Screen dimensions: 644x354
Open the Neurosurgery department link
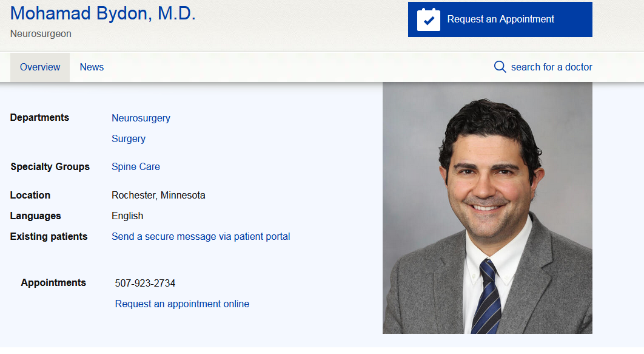(x=141, y=118)
